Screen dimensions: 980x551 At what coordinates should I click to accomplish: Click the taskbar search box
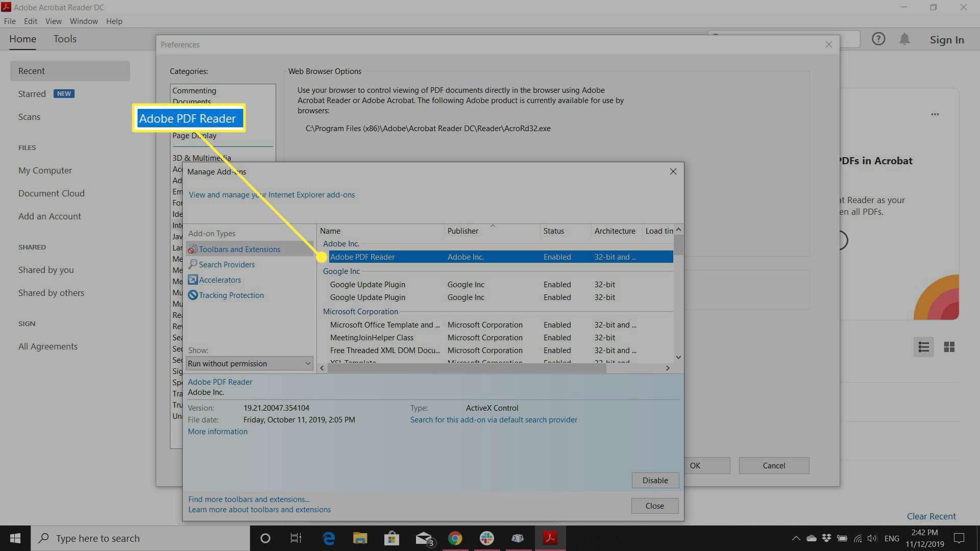(x=140, y=538)
